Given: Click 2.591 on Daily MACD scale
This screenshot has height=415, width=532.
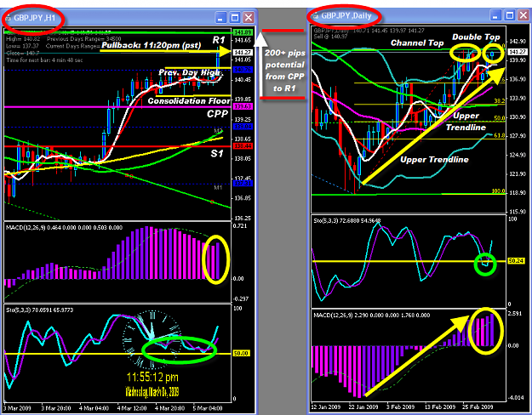Looking at the screenshot, I should pos(515,313).
